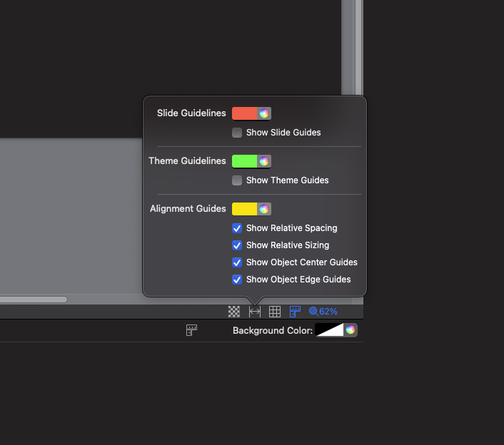Click the green Theme Guidelines swatch
Viewport: 504px width, 445px height.
[x=245, y=161]
